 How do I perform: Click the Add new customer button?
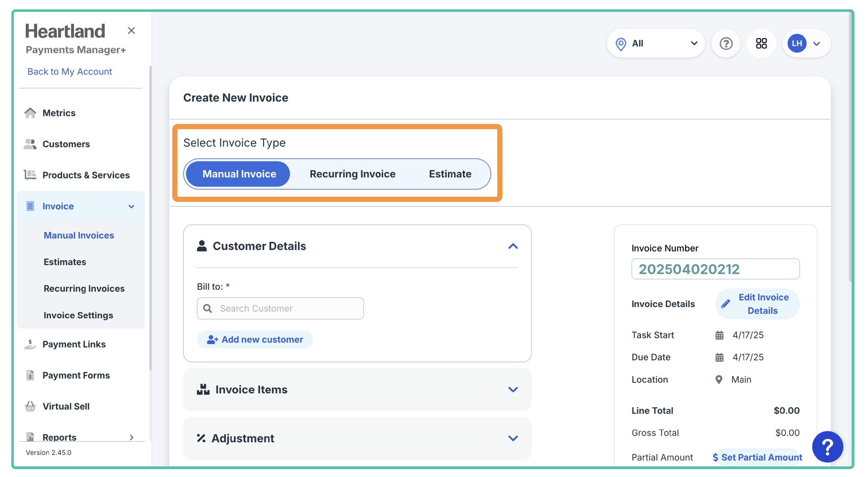(x=255, y=340)
